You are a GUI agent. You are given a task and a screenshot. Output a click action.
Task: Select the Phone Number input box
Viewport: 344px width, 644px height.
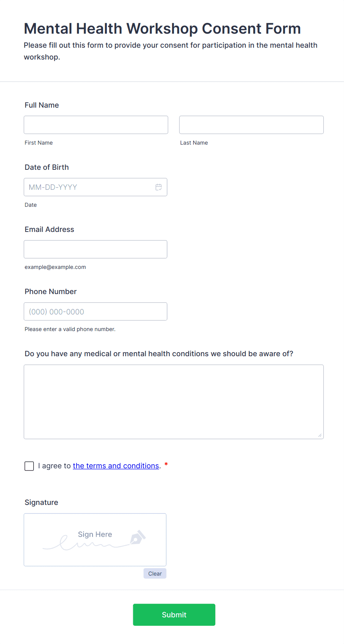[95, 311]
